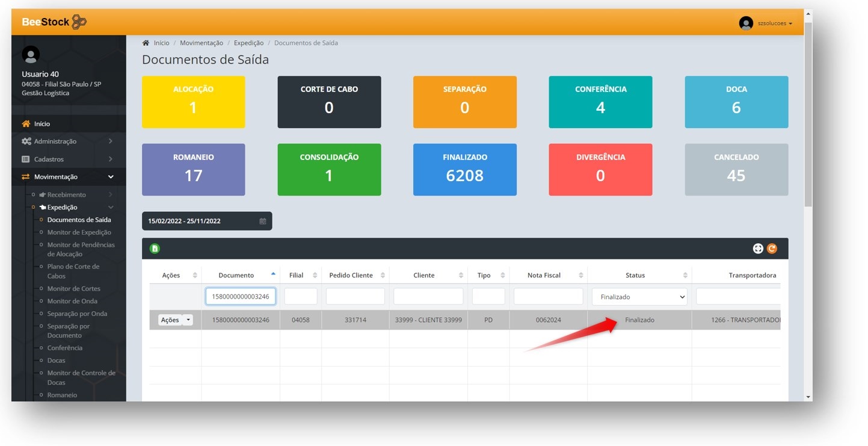
Task: Click the green Excel export icon
Action: (155, 249)
